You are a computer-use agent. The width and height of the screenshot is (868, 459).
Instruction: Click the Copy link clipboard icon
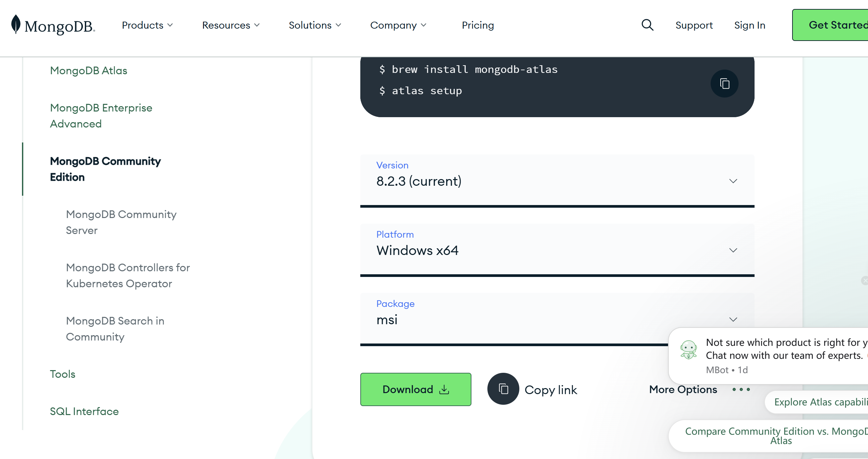point(503,389)
